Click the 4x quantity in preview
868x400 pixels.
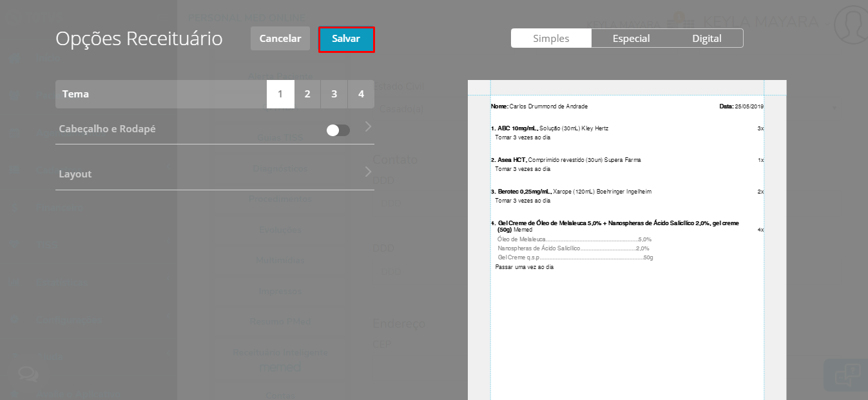[x=760, y=230]
